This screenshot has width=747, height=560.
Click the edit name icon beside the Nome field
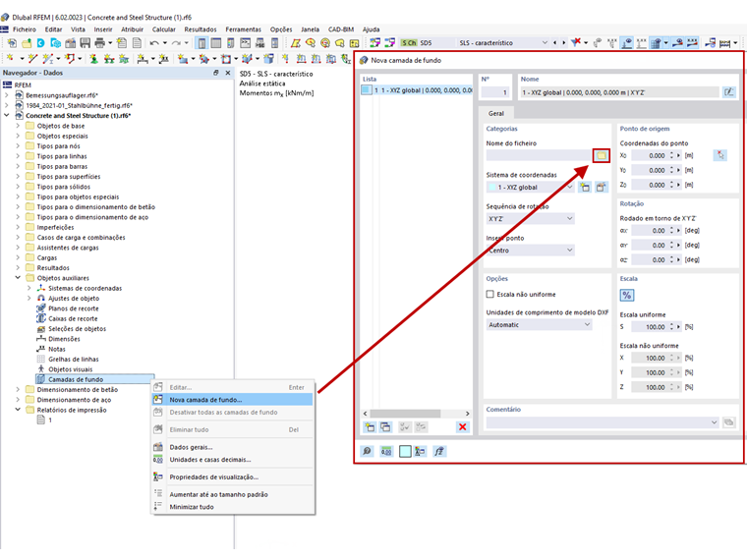click(x=728, y=92)
